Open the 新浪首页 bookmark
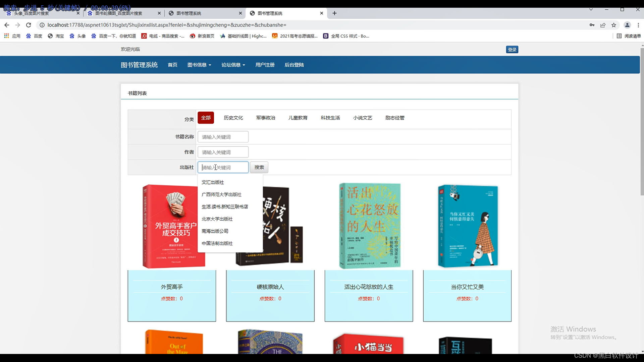The image size is (644, 362). (202, 36)
